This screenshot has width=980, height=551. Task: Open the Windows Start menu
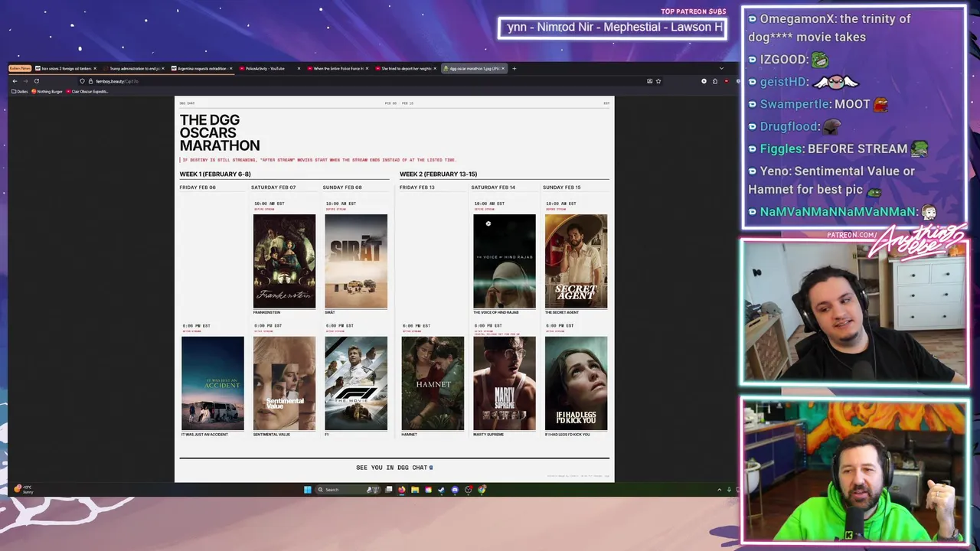[308, 490]
